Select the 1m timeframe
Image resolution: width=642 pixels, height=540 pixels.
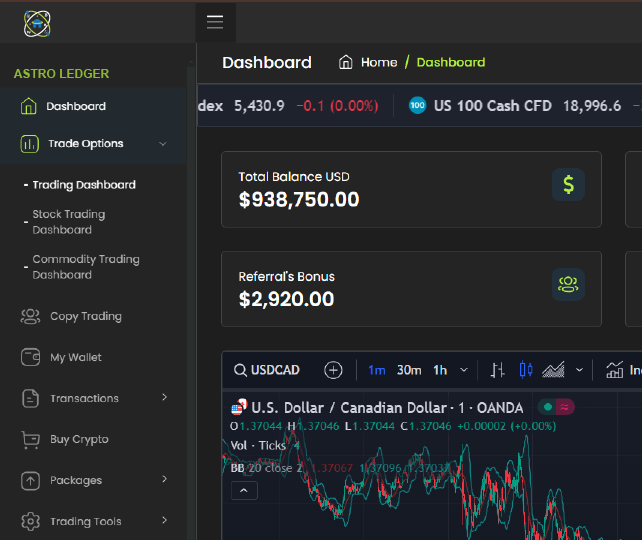pyautogui.click(x=376, y=370)
